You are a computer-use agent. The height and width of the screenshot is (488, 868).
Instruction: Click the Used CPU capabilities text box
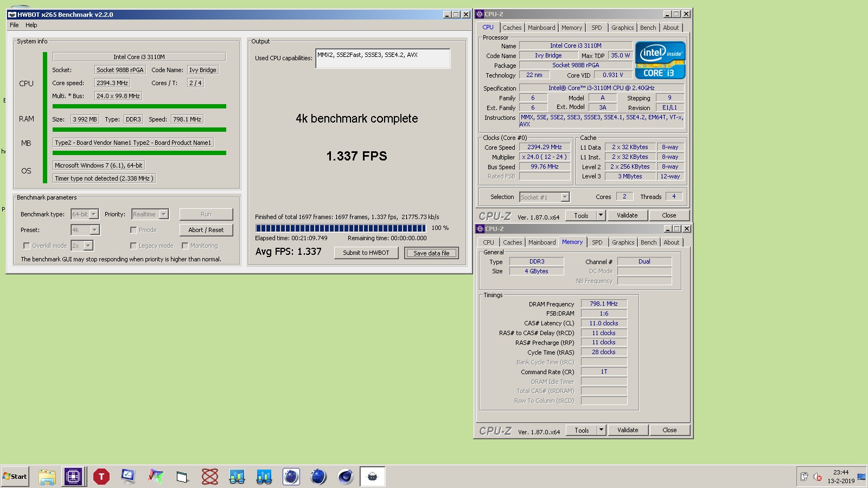coord(383,59)
